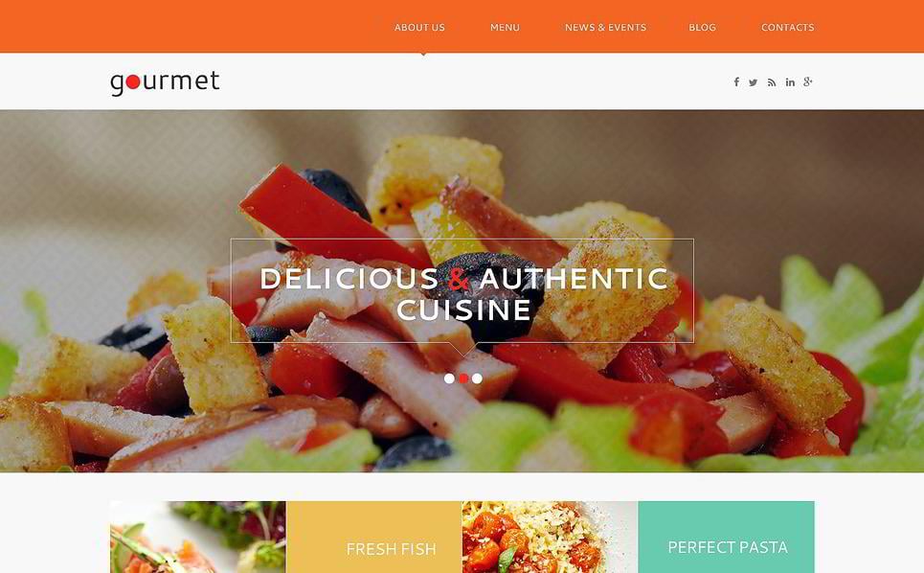Viewport: 924px width, 573px height.
Task: Open the salmon salad dish thumbnail
Action: [198, 537]
